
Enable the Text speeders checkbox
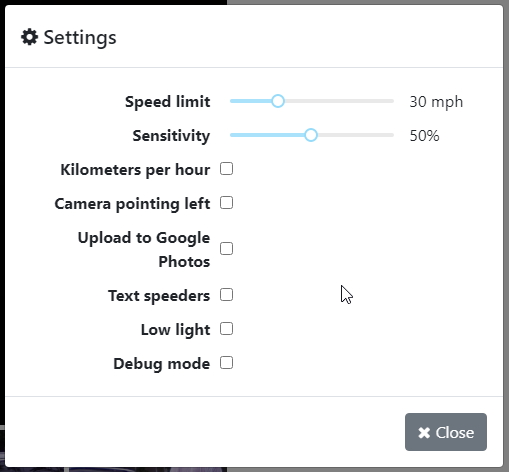pos(226,295)
